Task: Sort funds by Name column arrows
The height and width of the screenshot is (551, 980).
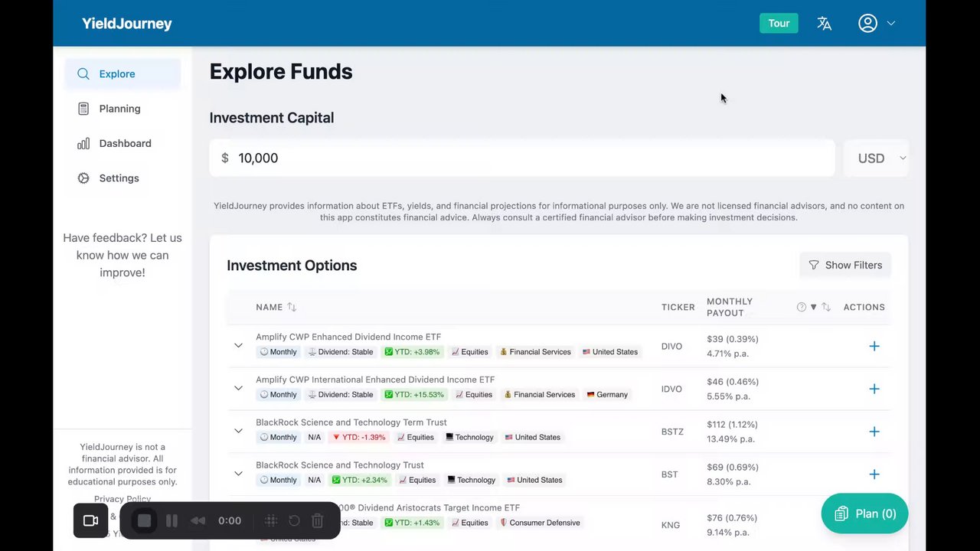Action: pos(291,307)
